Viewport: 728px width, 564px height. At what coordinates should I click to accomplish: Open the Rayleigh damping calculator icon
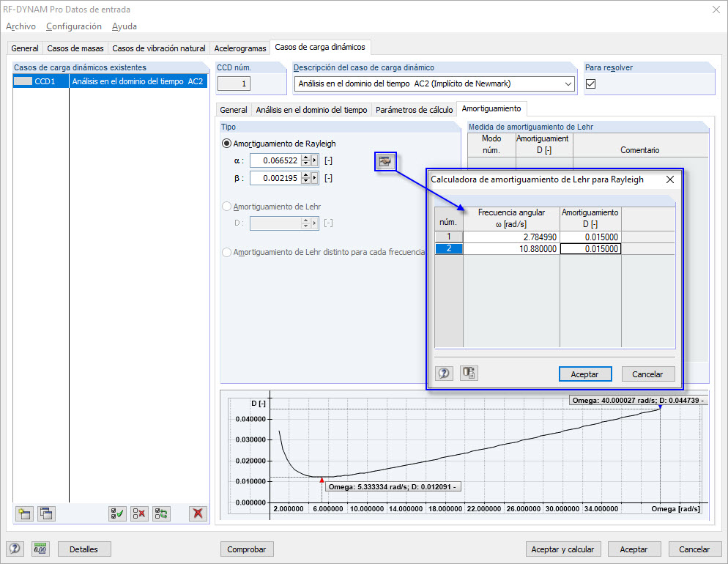pyautogui.click(x=385, y=161)
